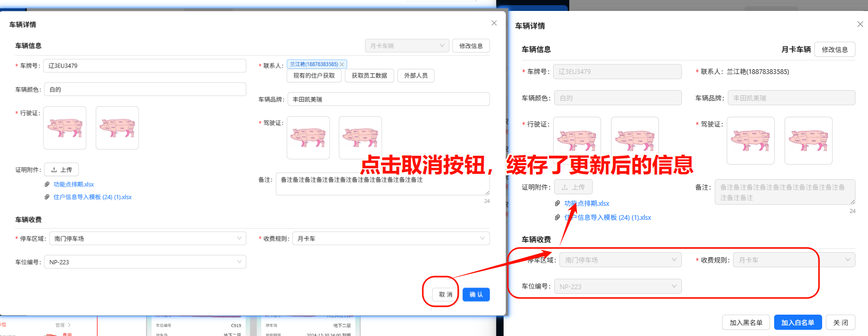Click the 上传 upload button in left dialog

pos(62,170)
